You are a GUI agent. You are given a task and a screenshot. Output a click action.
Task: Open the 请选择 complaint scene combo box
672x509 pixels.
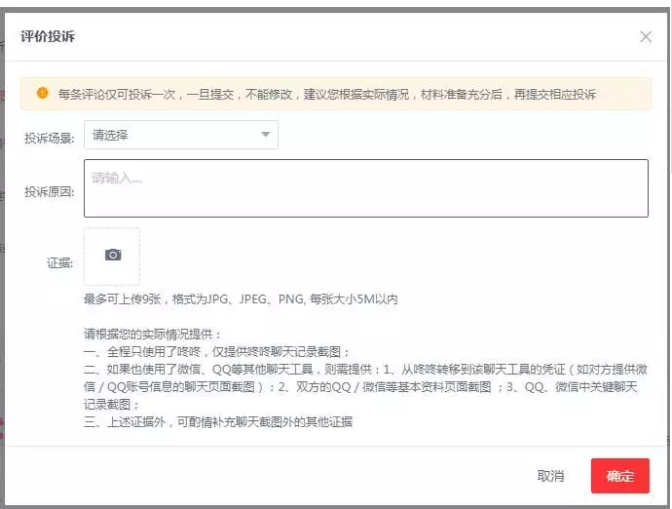point(180,134)
